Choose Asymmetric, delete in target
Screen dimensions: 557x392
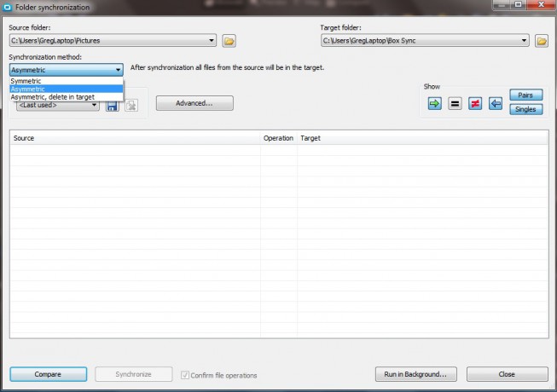point(67,97)
